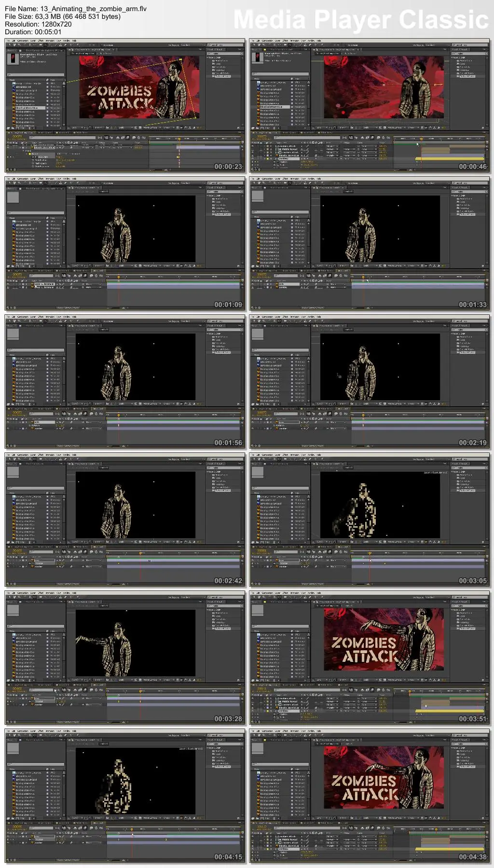The width and height of the screenshot is (494, 868).
Task: Click the Resolution line reading 1280x720
Action: 38,24
